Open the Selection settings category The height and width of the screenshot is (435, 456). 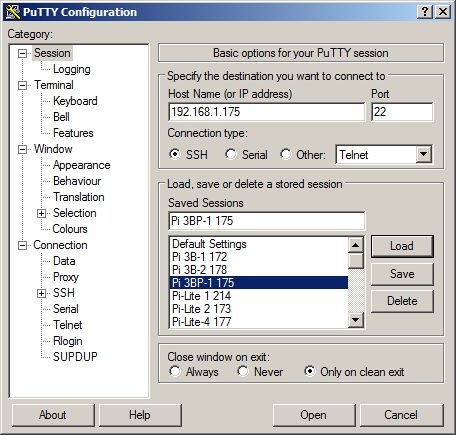(x=75, y=213)
